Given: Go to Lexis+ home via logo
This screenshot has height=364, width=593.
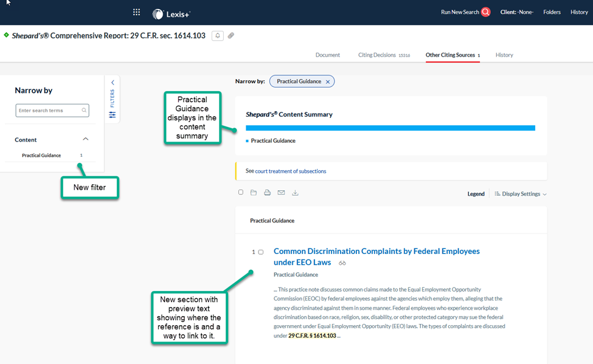Looking at the screenshot, I should pyautogui.click(x=171, y=14).
